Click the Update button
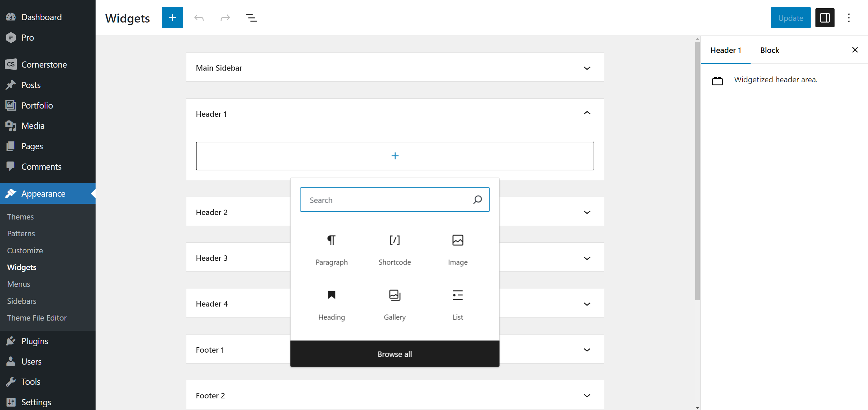Screen dimensions: 868x410 (x=791, y=17)
